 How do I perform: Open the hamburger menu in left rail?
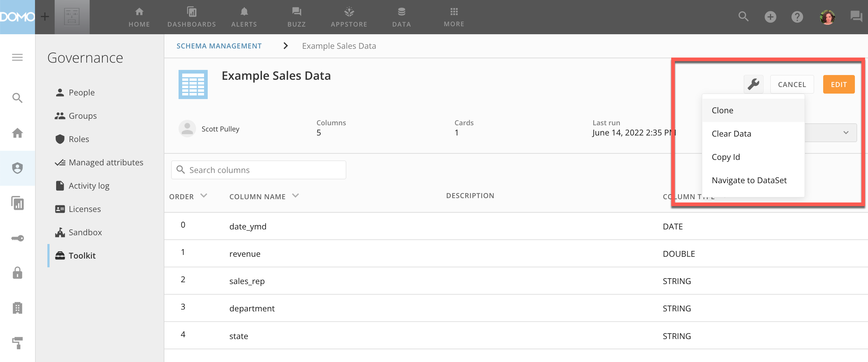click(x=17, y=58)
